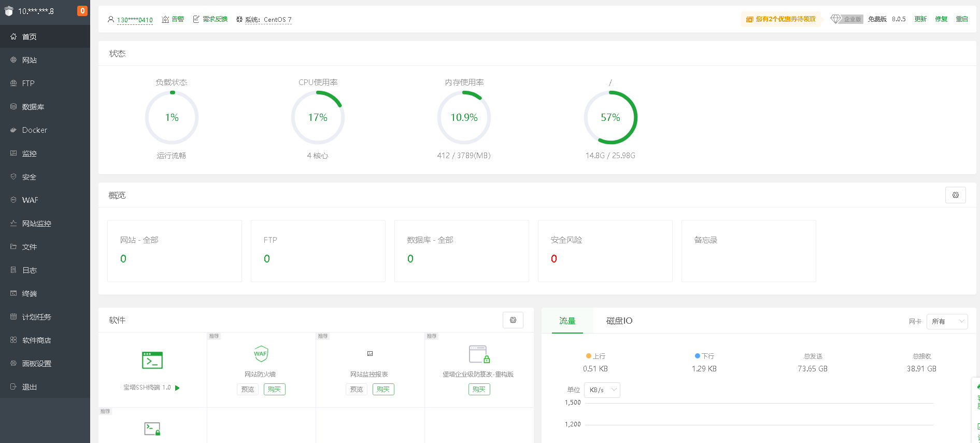Open the 安全风险 overview card
Image resolution: width=980 pixels, height=443 pixels.
tap(605, 251)
